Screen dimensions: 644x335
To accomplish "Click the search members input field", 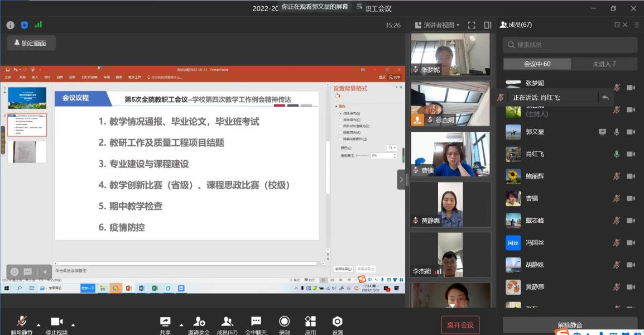I will pyautogui.click(x=570, y=45).
